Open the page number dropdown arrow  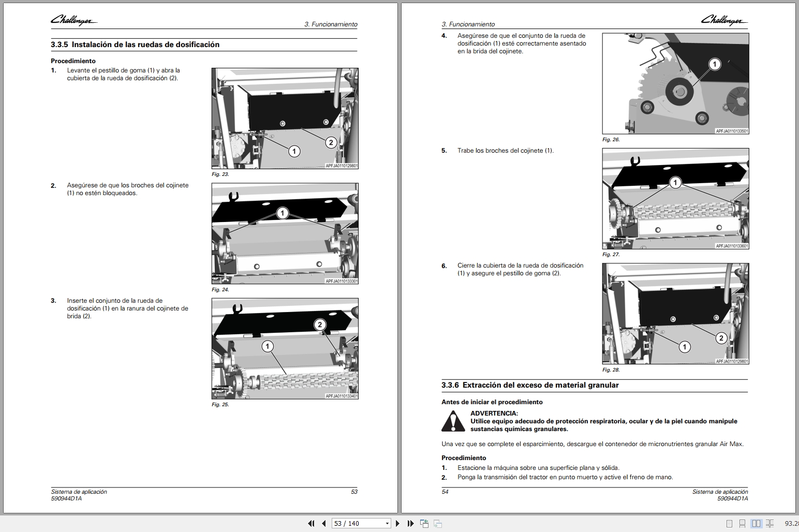pos(387,523)
